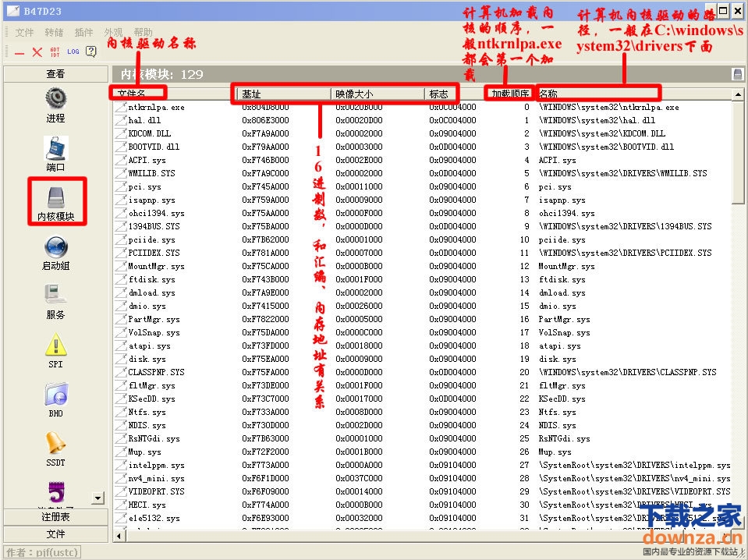
Task: Select the ntkrnlpa.exe row in list
Action: pos(156,107)
